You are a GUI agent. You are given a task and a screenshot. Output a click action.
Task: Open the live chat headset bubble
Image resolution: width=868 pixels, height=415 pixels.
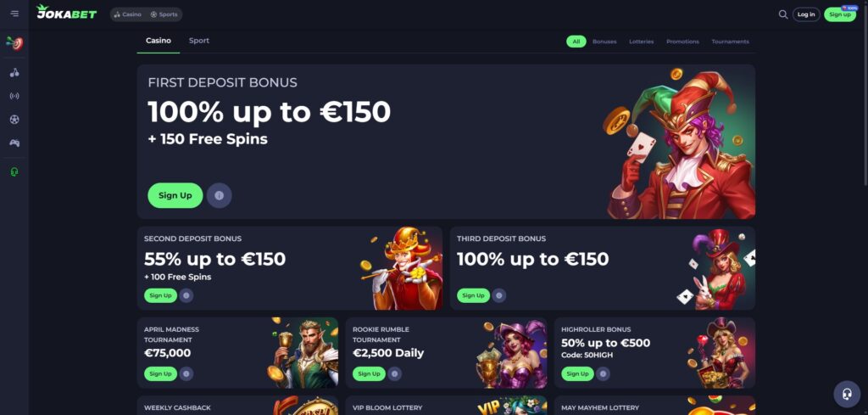click(847, 394)
